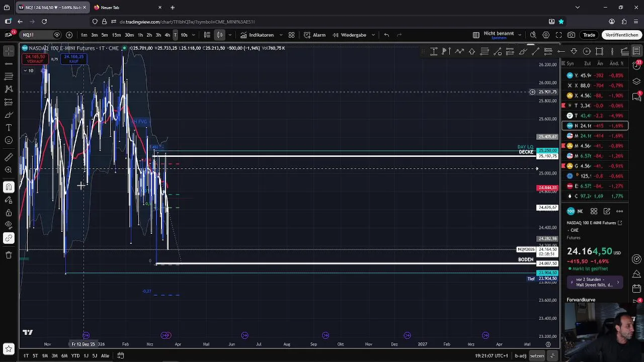Undo the last chart action
The width and height of the screenshot is (644, 362).
coord(386,35)
